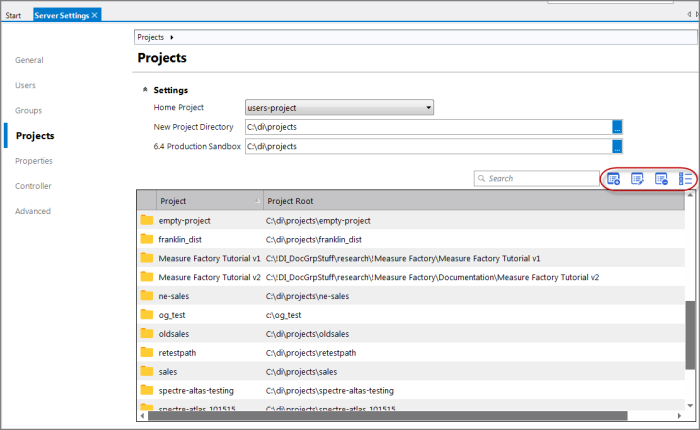Select the sales project name

click(168, 372)
